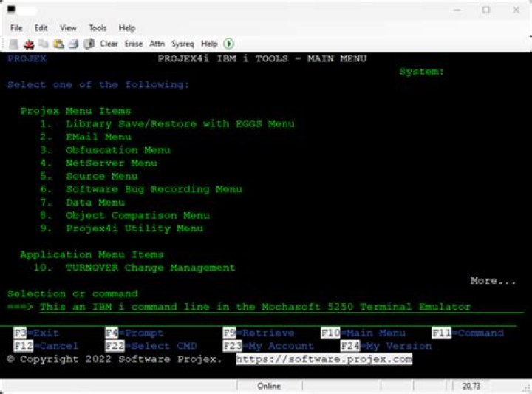This screenshot has height=394, width=532.
Task: Select TURNOVER Change Management item
Action: point(151,268)
